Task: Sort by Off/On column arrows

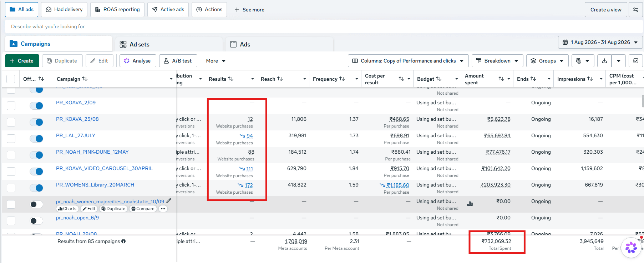Action: pos(41,79)
